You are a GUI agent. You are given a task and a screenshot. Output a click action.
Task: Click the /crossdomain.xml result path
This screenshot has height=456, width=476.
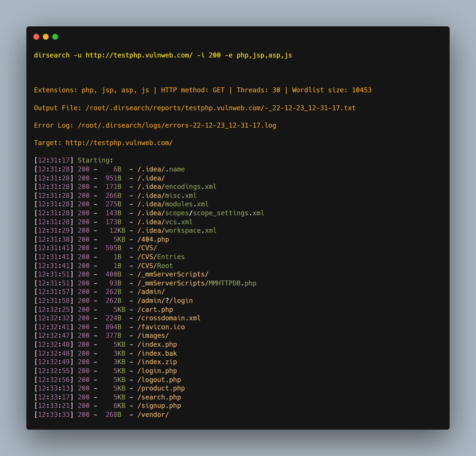point(169,318)
